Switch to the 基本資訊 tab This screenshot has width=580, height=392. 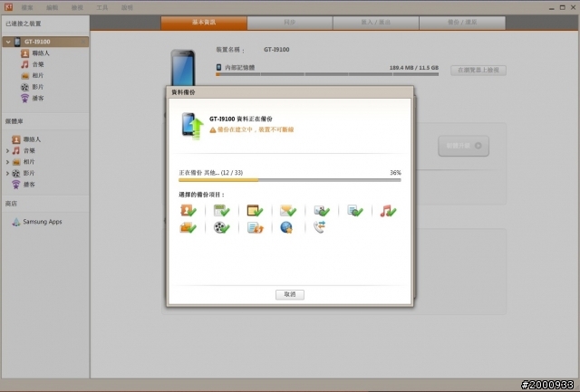click(x=204, y=23)
